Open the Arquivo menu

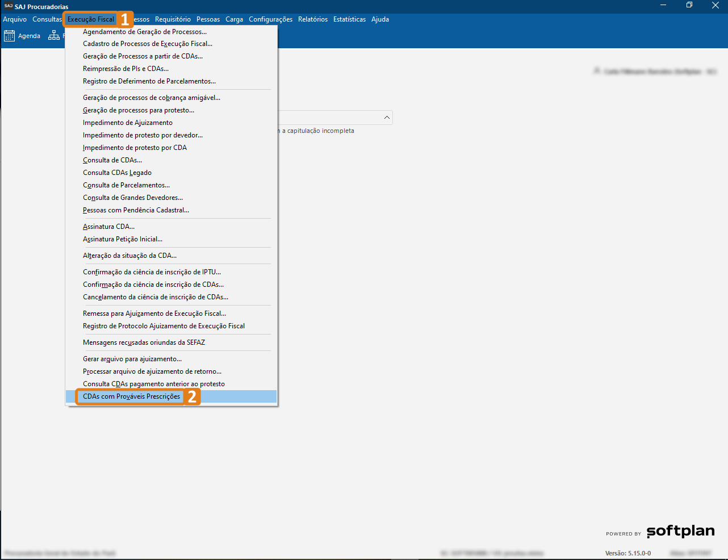[15, 19]
